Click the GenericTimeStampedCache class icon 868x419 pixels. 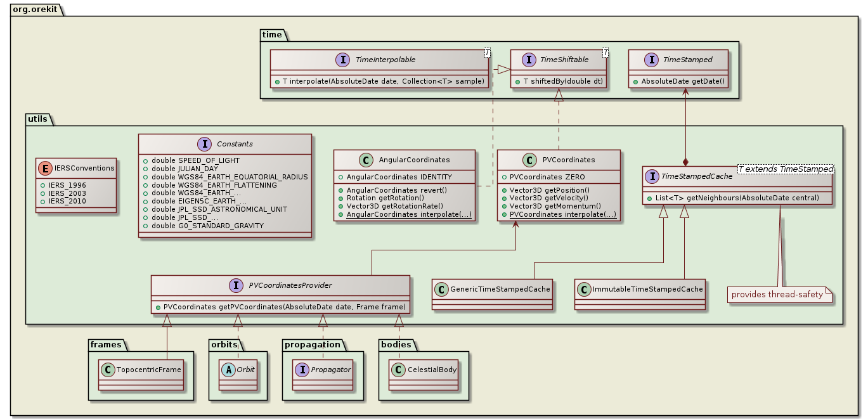coord(442,289)
